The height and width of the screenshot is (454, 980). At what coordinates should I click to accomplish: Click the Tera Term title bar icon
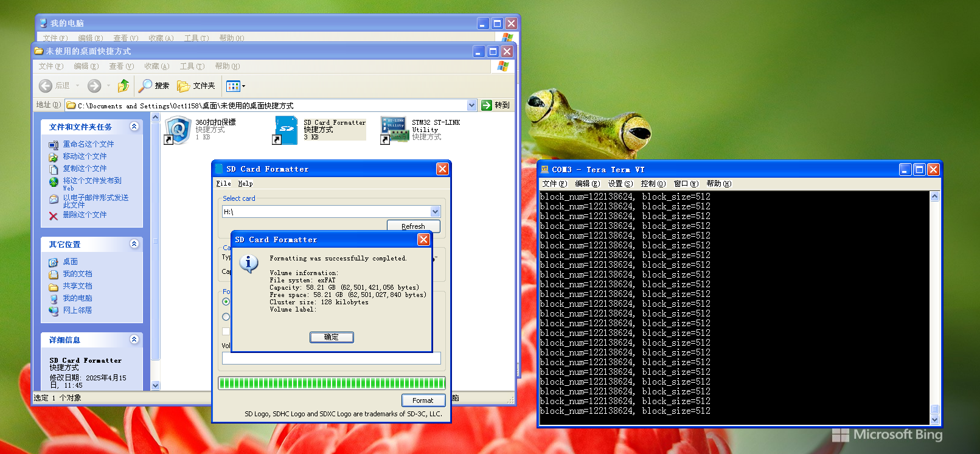pos(545,169)
